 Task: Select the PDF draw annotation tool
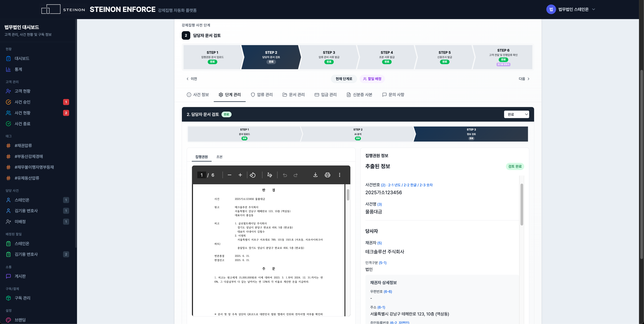(x=269, y=175)
